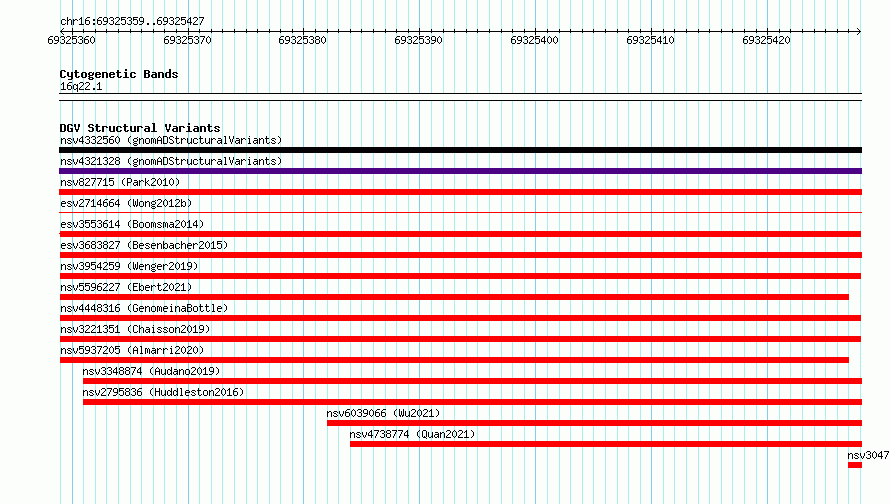Open the nsv3954259 (Wenger2019) variant label
Screen dimensions: 890x504
pyautogui.click(x=129, y=266)
